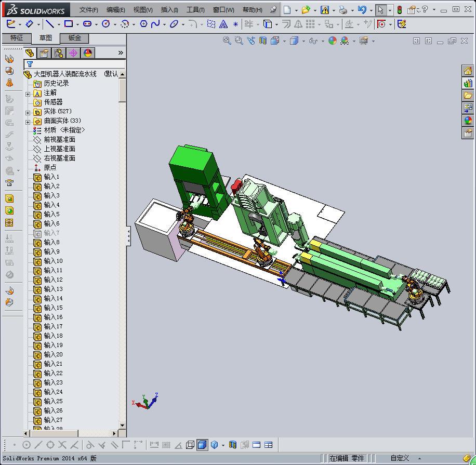Image resolution: width=476 pixels, height=465 pixels.
Task: Open the DimXpertManager panel tab
Action: 73,53
